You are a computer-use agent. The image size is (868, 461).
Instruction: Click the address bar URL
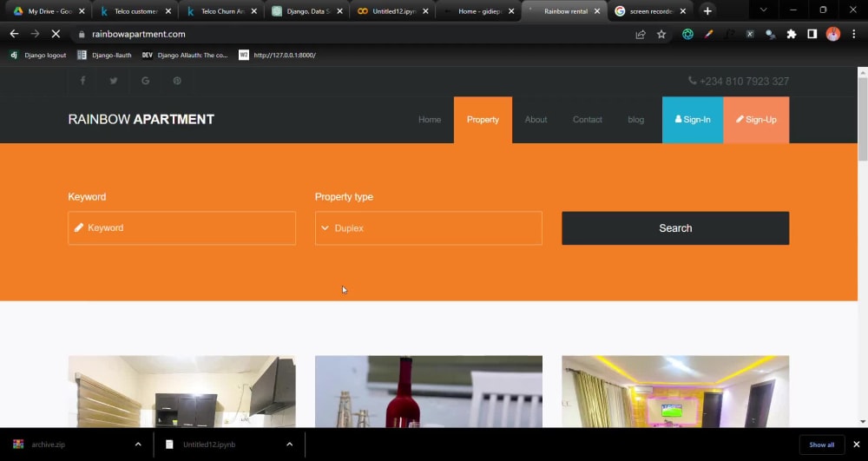point(138,35)
